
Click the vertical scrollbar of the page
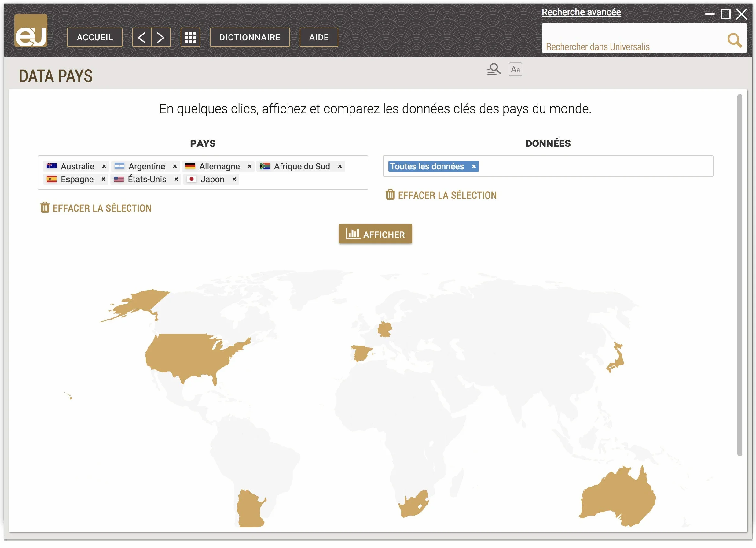[x=739, y=276]
